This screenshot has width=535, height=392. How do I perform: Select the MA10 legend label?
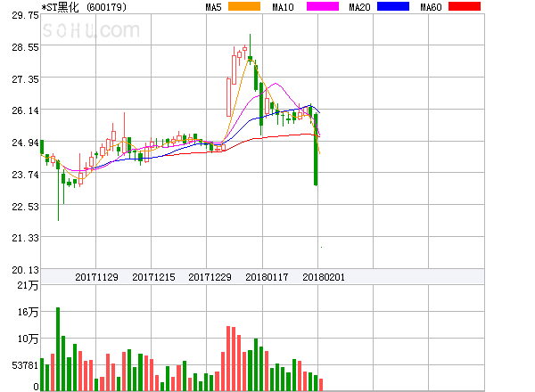(283, 7)
